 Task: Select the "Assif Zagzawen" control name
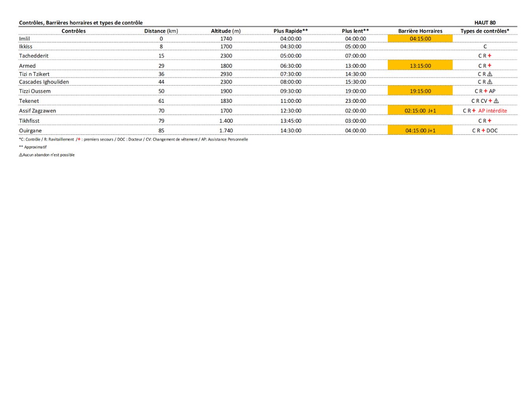[37, 111]
